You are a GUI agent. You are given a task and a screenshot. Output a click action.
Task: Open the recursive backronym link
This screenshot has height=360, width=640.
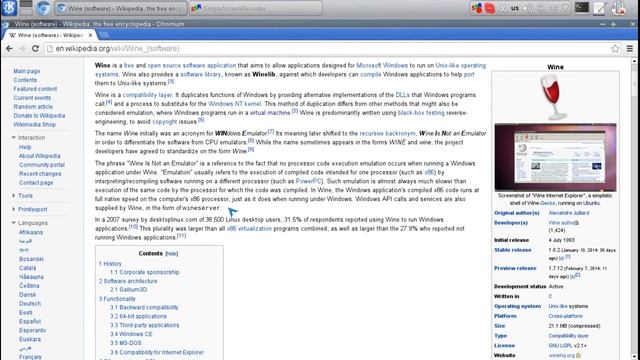pyautogui.click(x=387, y=133)
